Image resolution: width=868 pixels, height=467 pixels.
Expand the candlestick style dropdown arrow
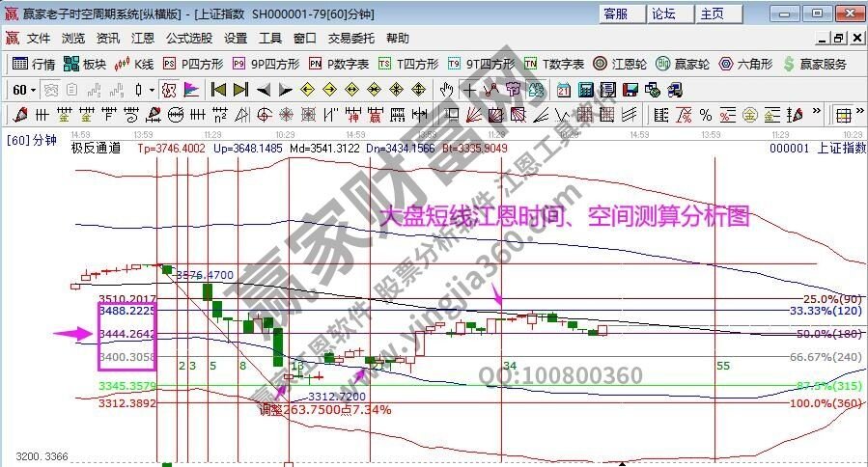click(x=152, y=90)
